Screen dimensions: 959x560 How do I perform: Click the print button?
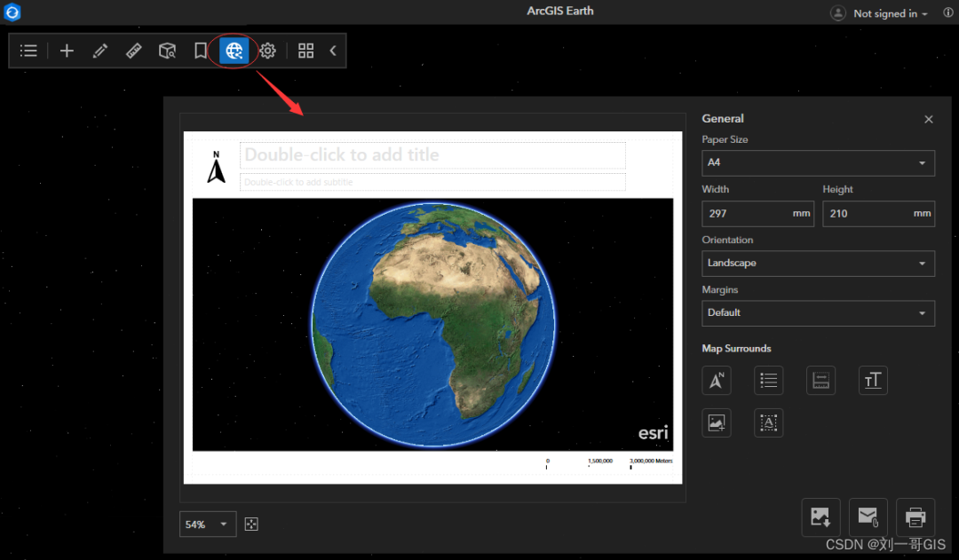pyautogui.click(x=915, y=517)
